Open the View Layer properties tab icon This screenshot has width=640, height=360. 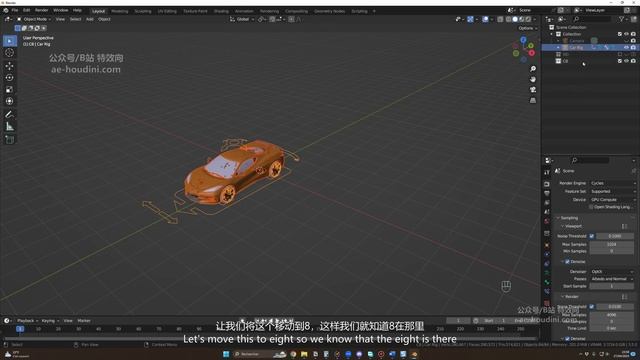tap(547, 203)
